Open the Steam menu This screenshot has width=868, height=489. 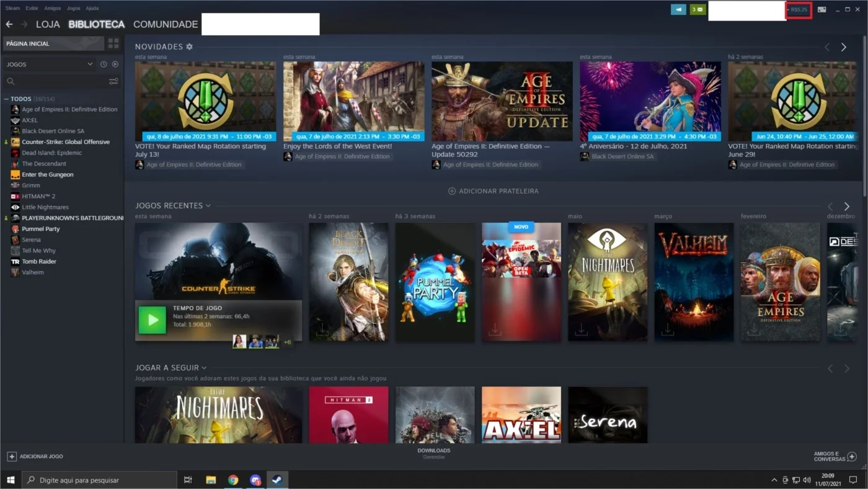(12, 8)
